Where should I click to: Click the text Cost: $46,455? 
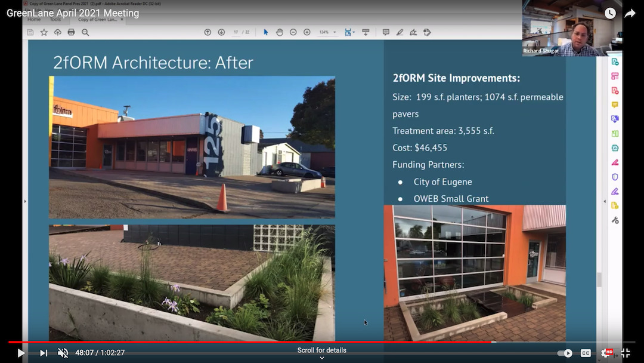(420, 147)
